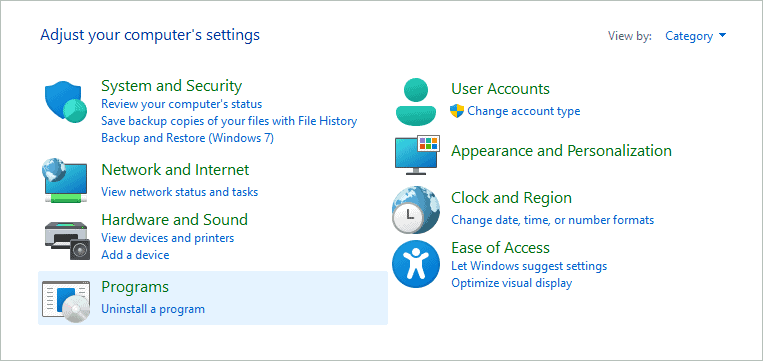Open the Clock and Region heading
Image resolution: width=763 pixels, height=361 pixels.
click(511, 198)
